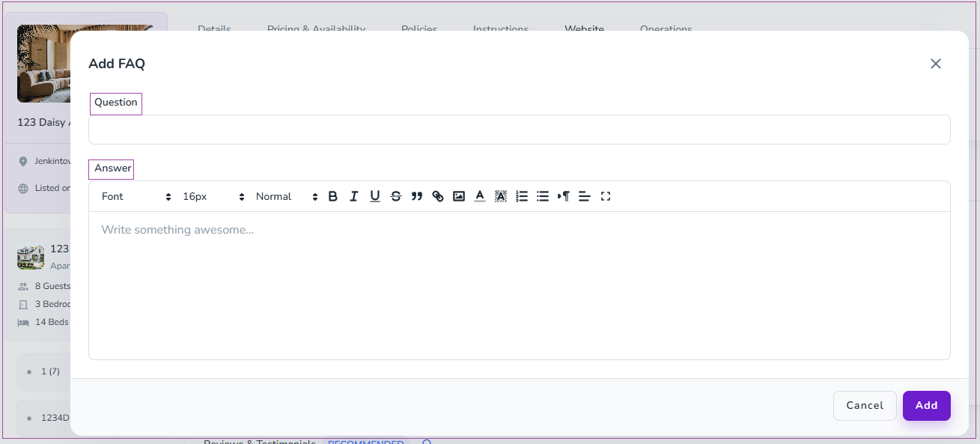This screenshot has width=980, height=444.
Task: Insert an image using the picture icon
Action: point(459,196)
